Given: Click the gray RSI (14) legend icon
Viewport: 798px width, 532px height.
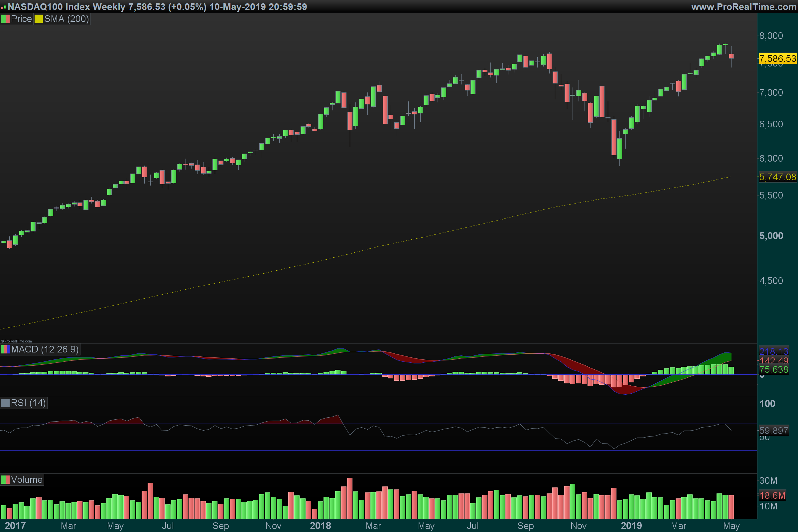Looking at the screenshot, I should [x=5, y=403].
